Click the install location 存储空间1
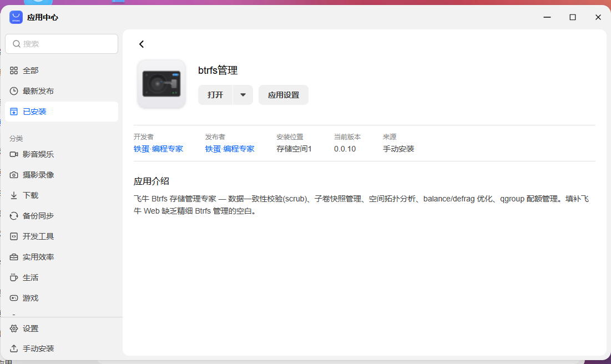Image resolution: width=611 pixels, height=364 pixels. click(x=294, y=149)
